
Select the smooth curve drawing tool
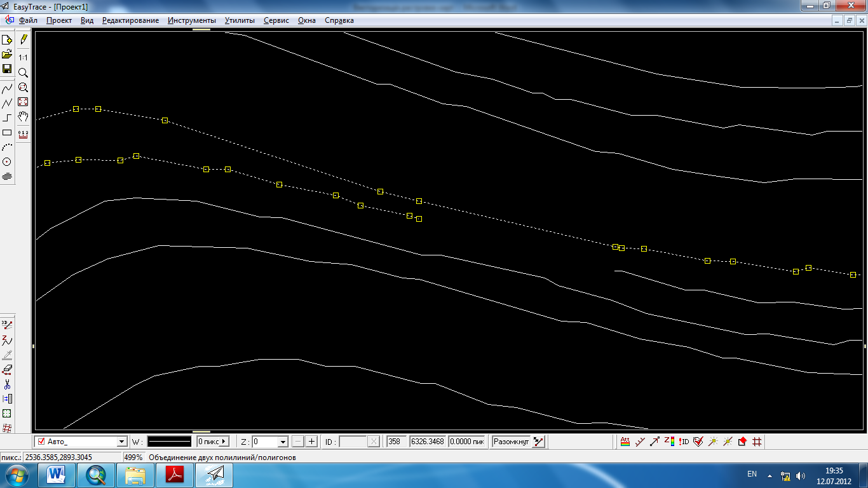pyautogui.click(x=7, y=88)
